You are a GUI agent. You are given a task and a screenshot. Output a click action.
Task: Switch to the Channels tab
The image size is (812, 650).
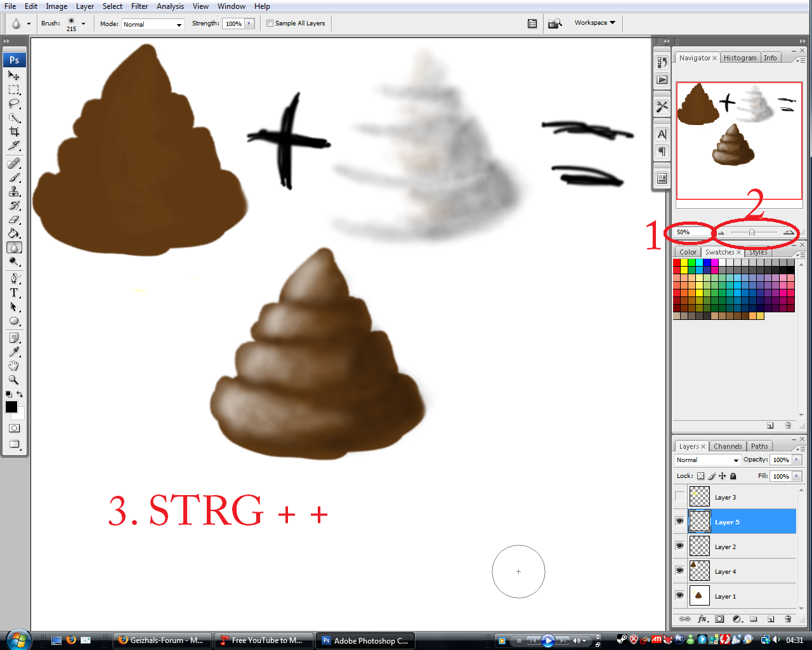[x=727, y=446]
